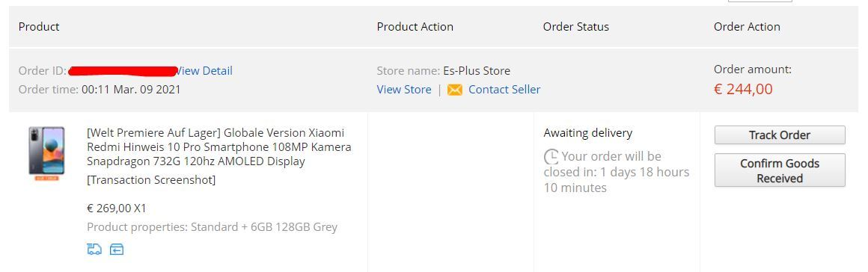Click the Track Order button
Viewport: 868px width, 272px height.
780,135
